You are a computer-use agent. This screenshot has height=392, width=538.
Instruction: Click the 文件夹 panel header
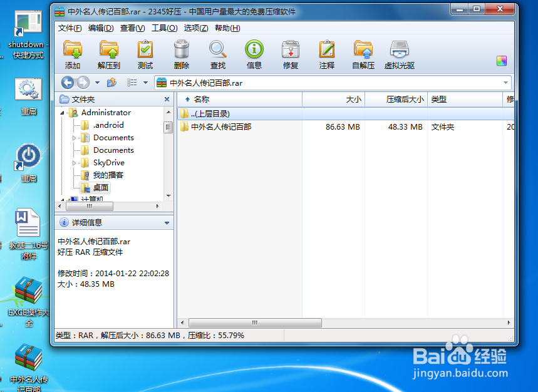[x=114, y=99]
